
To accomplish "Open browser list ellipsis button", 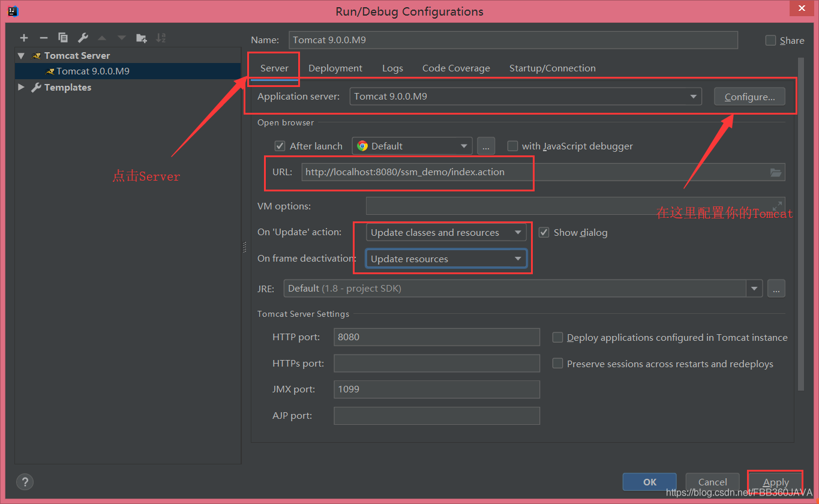I will pyautogui.click(x=486, y=146).
